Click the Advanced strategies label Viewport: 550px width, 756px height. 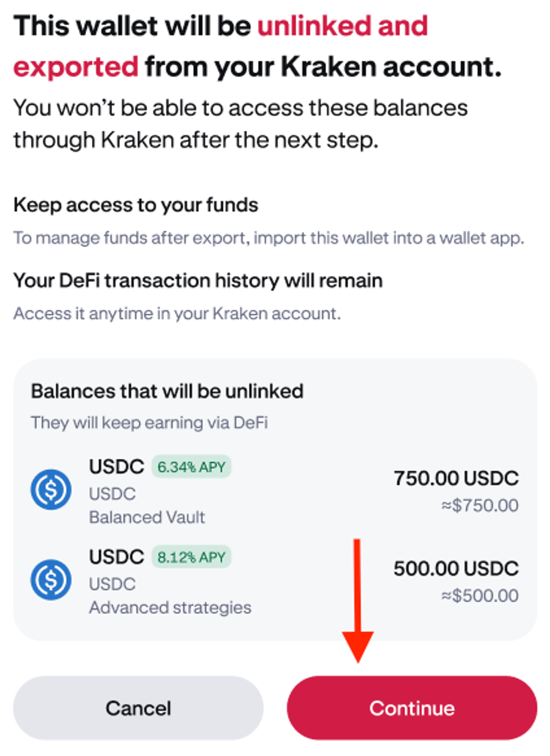pos(170,607)
